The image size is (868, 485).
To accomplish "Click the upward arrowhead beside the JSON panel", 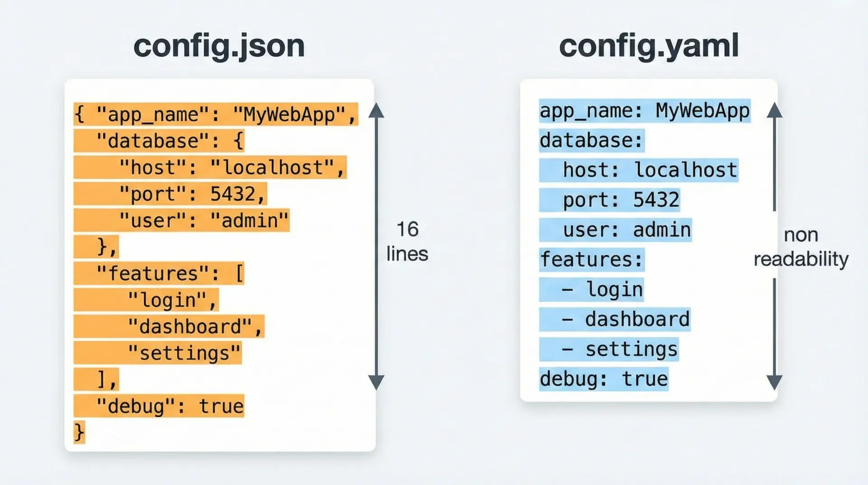I will [376, 110].
